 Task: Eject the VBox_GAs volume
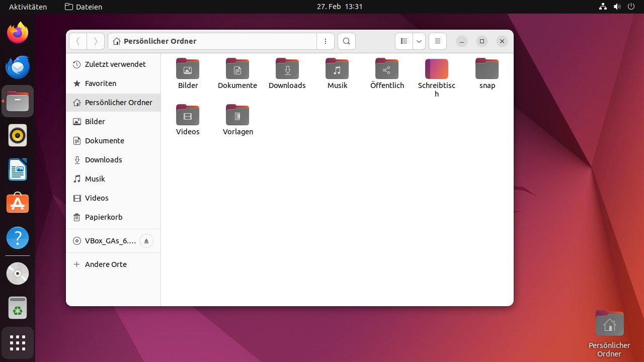[x=146, y=241]
